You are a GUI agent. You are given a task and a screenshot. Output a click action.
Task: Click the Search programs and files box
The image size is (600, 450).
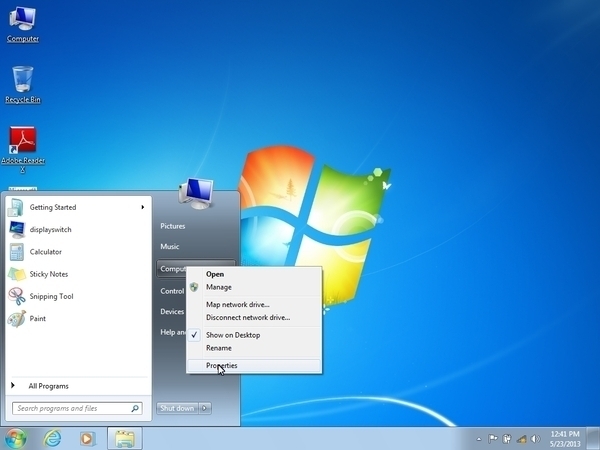click(72, 408)
